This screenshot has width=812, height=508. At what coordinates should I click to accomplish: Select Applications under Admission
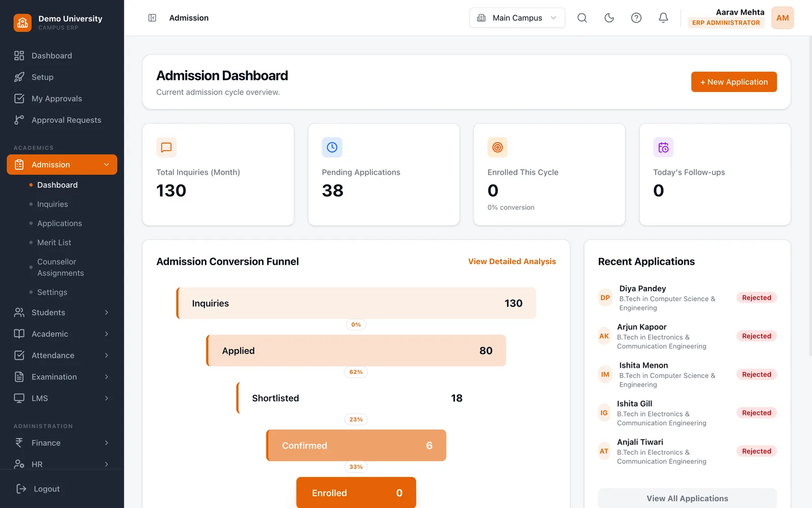pyautogui.click(x=59, y=224)
